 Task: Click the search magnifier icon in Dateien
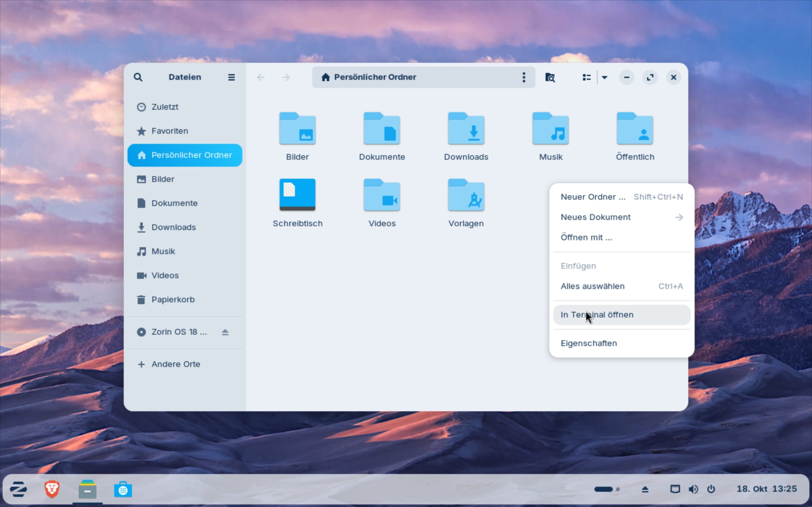coord(138,77)
